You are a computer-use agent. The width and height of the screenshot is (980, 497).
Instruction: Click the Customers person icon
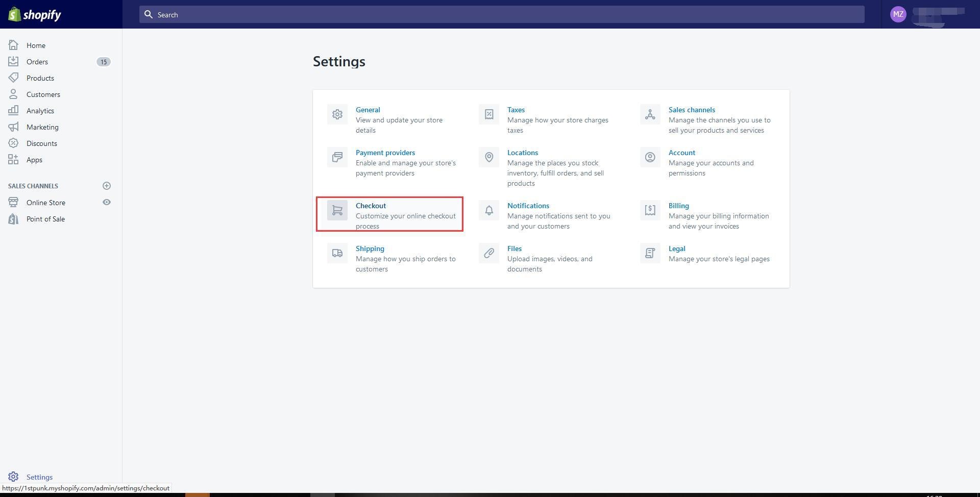click(13, 94)
